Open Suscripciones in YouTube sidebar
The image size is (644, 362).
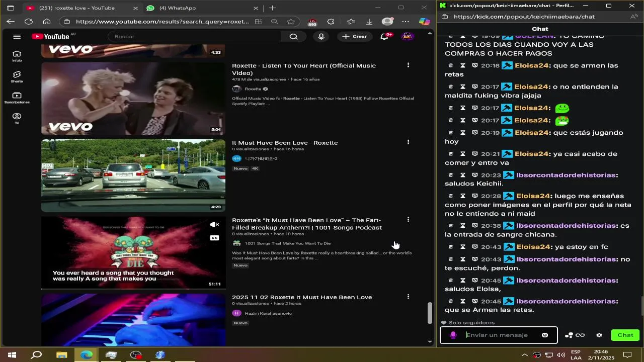(x=17, y=98)
